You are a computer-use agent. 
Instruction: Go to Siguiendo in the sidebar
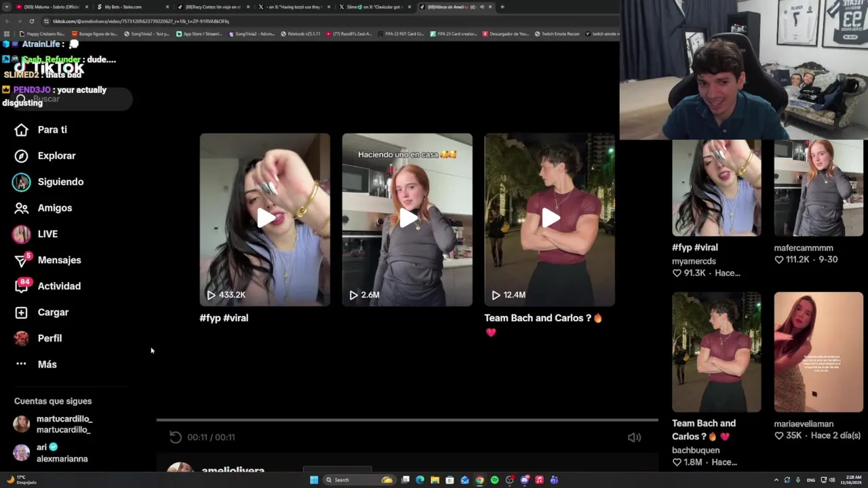click(49, 182)
